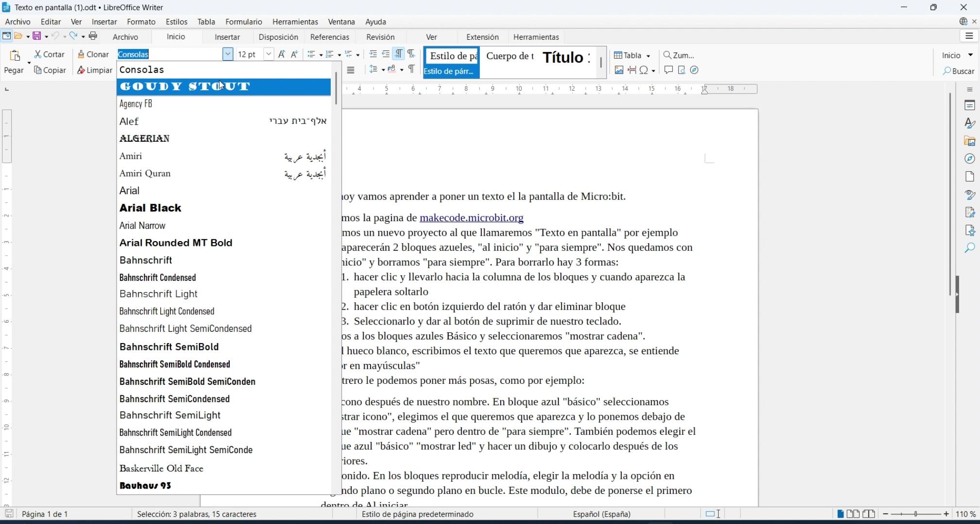Switch to book view layout in status bar

(x=868, y=514)
